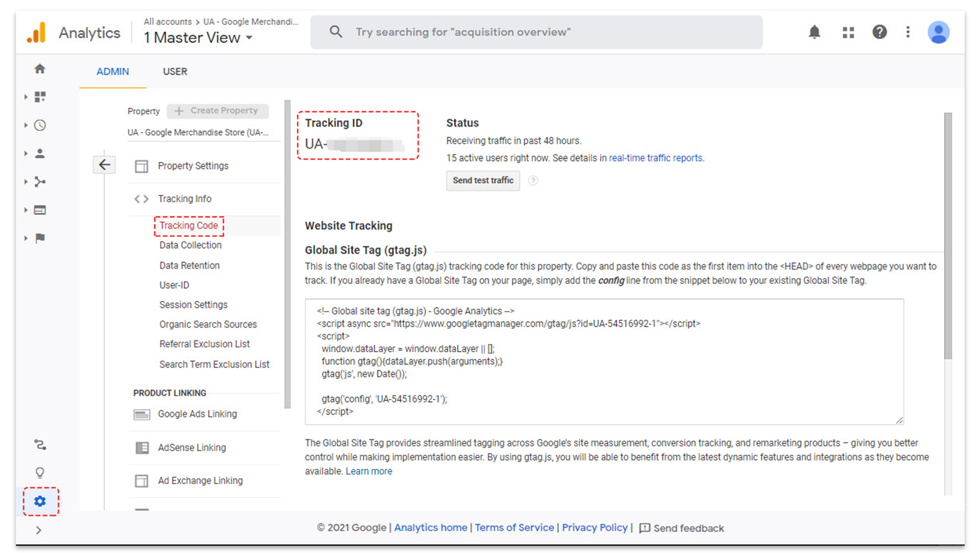Click the Home icon in sidebar
Viewport: 980px width, 553px height.
(x=39, y=69)
